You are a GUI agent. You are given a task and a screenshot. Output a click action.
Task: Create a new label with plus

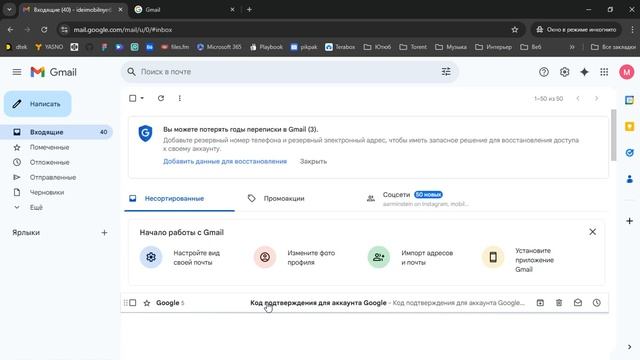pos(104,233)
